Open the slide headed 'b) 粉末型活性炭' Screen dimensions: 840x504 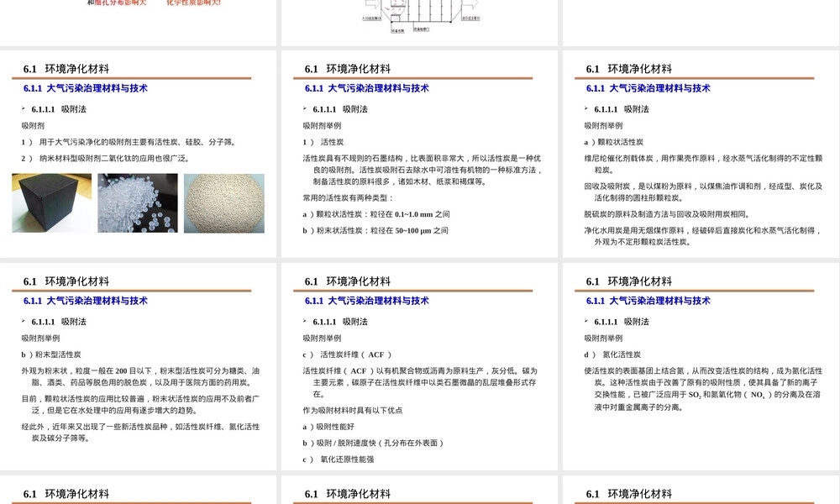click(x=139, y=366)
